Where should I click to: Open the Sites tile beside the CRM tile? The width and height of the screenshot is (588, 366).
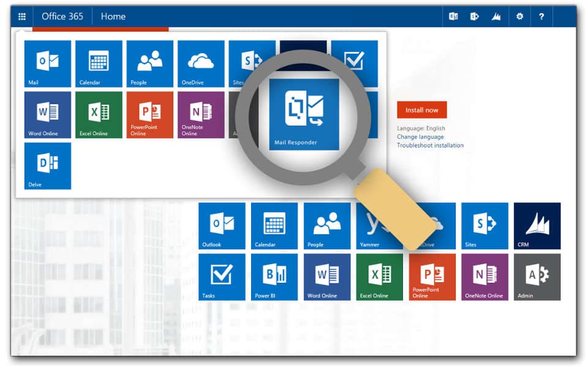pos(484,226)
